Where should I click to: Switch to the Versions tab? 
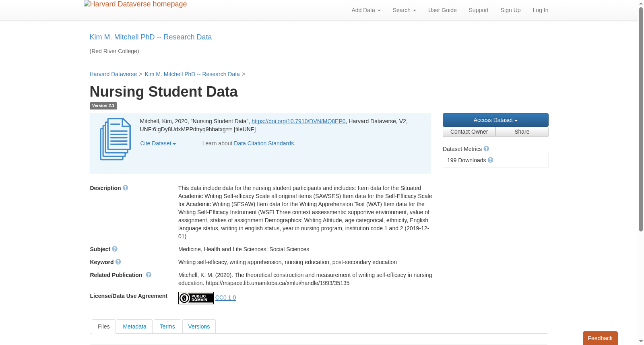(199, 326)
